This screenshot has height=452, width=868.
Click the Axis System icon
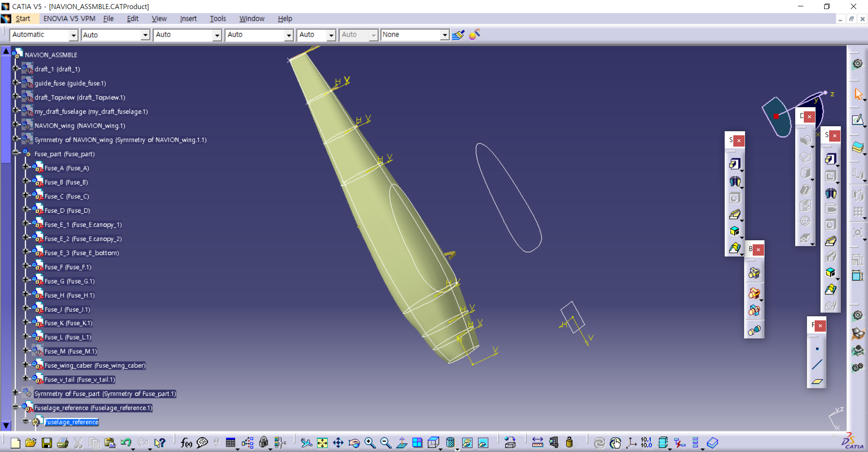(x=631, y=443)
